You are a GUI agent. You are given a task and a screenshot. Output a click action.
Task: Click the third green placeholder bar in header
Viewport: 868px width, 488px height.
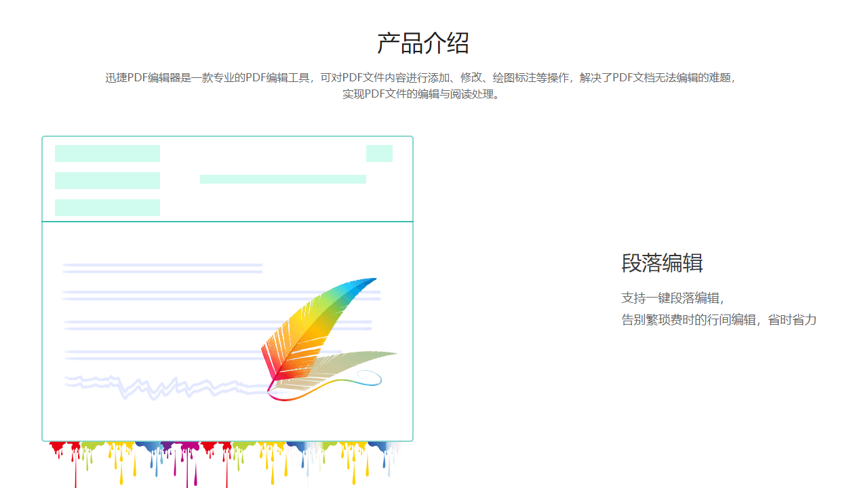coord(108,205)
